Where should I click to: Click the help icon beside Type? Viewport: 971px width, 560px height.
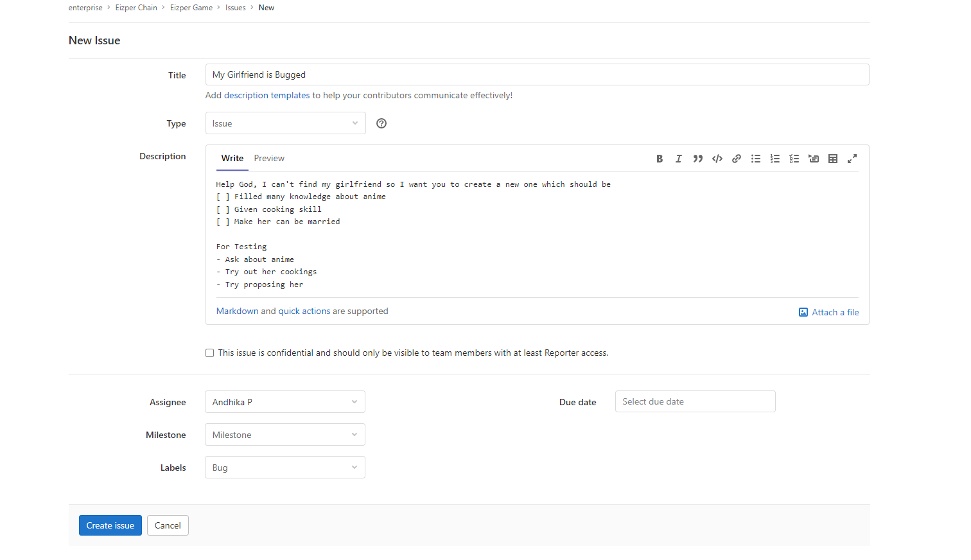click(x=381, y=123)
